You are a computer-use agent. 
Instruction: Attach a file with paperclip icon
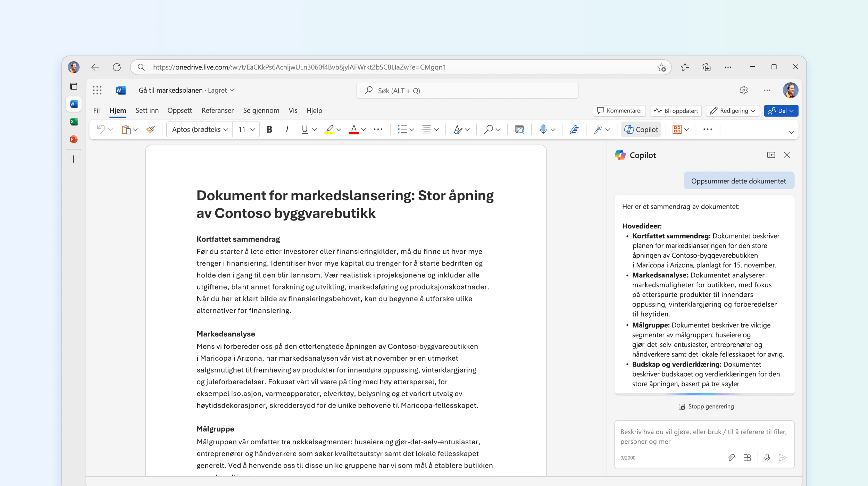731,458
